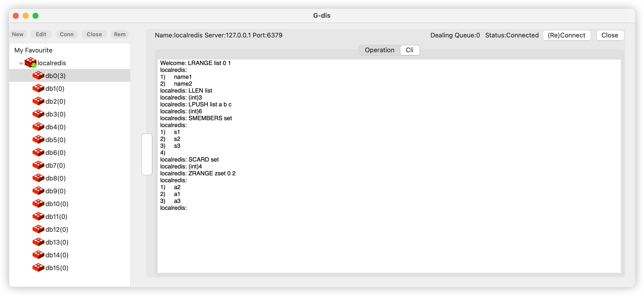Click the db11 database icon

pyautogui.click(x=38, y=216)
